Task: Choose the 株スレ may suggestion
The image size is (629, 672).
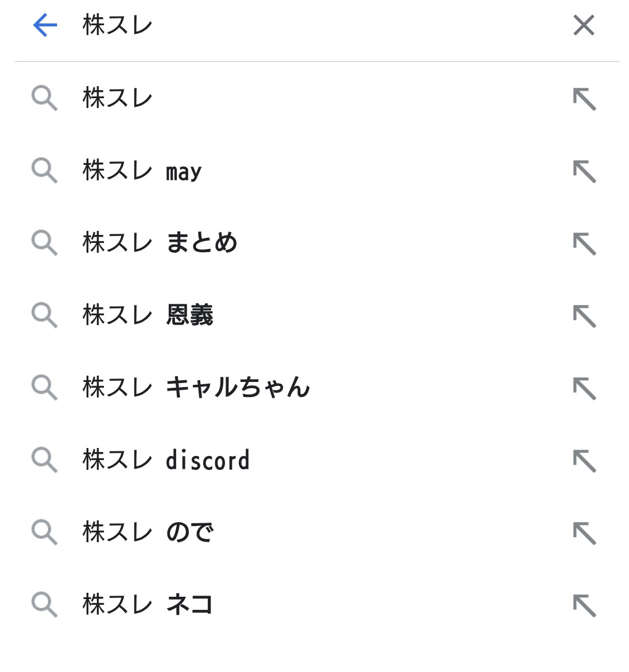Action: [142, 171]
